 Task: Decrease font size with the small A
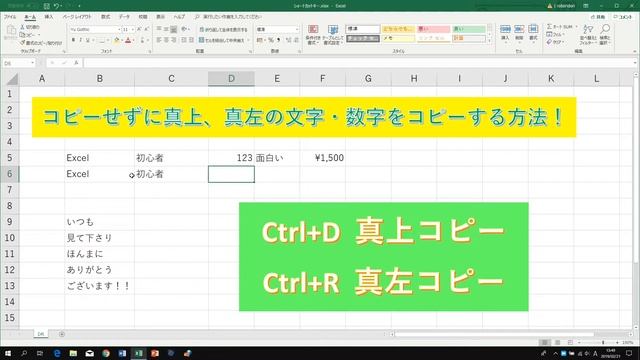[146, 29]
